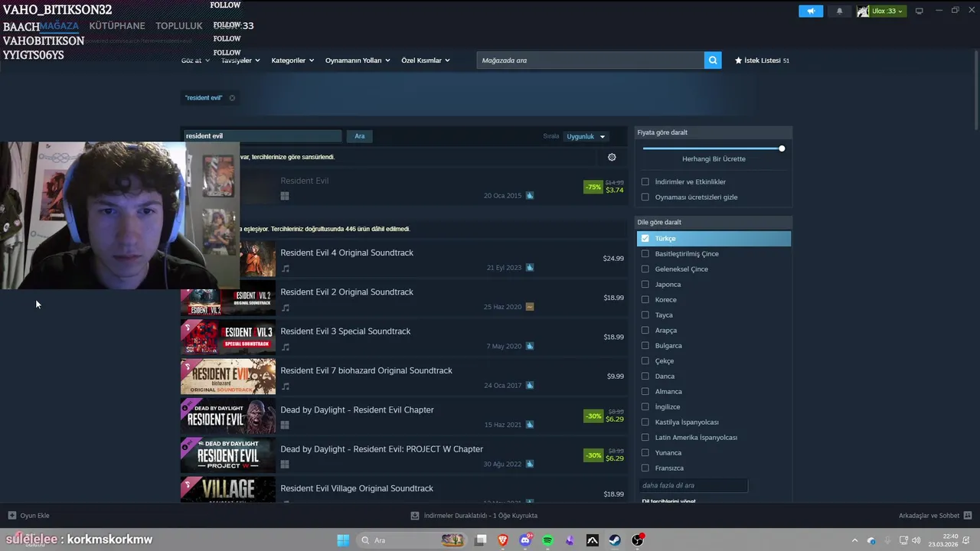This screenshot has width=980, height=551.
Task: Enable İndirimler ve Etkinlikler filter
Action: tap(645, 181)
